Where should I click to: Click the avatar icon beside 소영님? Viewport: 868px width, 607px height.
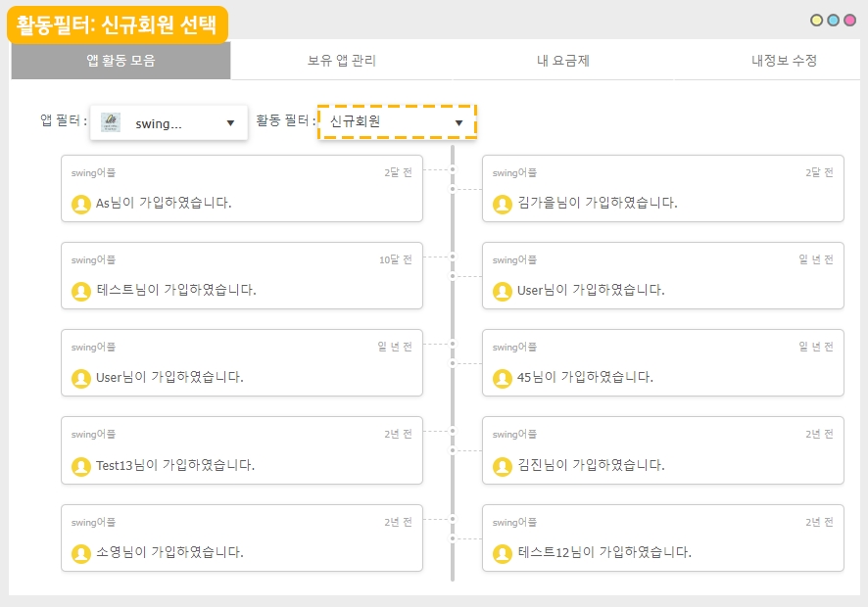(x=81, y=553)
